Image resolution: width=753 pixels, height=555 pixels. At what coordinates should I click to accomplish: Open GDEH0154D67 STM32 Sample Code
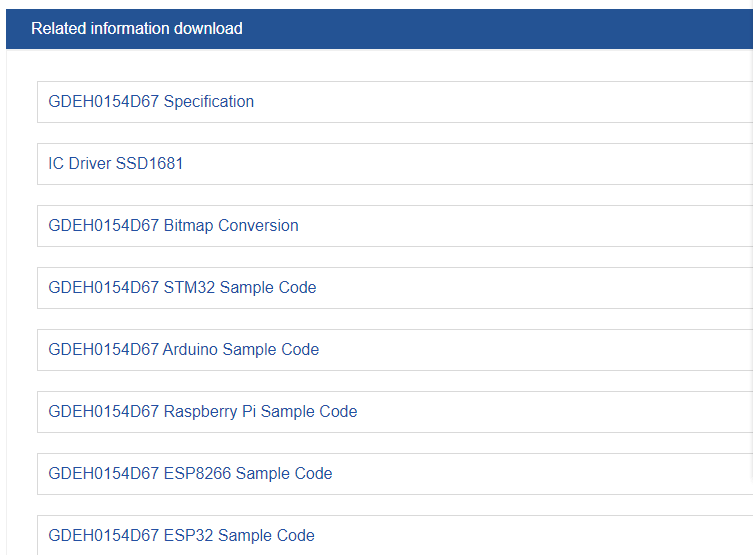tap(182, 288)
